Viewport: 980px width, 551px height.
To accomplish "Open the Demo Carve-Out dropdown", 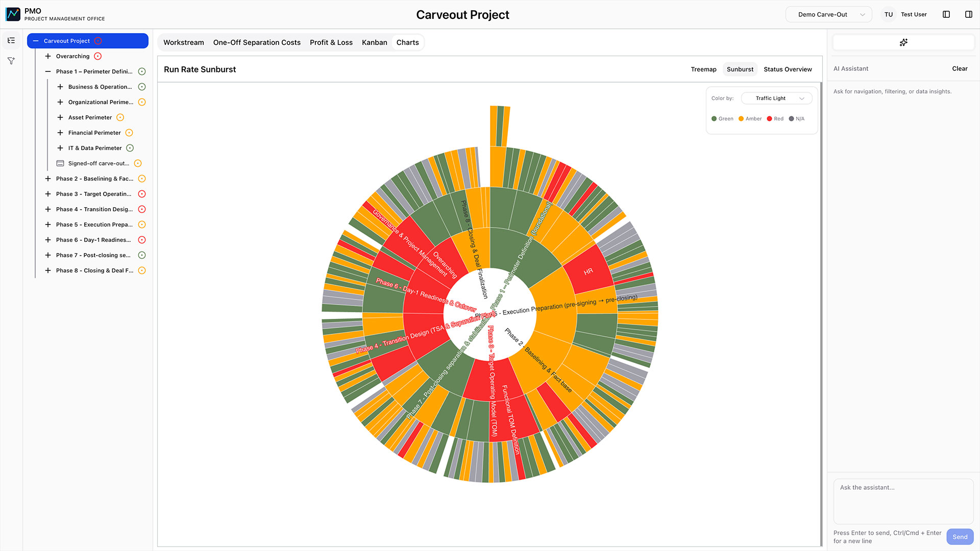I will [828, 14].
